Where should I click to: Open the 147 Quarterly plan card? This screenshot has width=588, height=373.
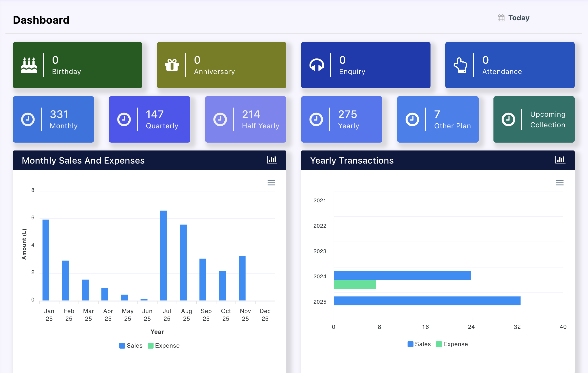click(x=149, y=119)
